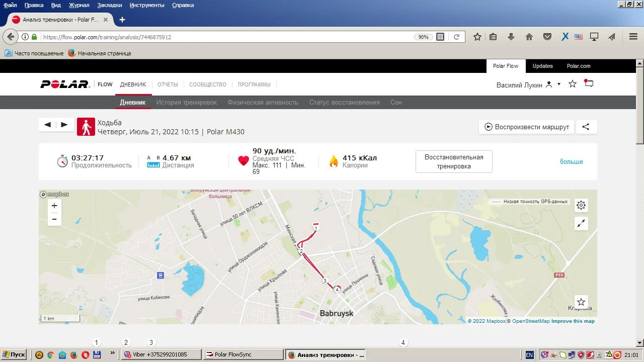The image size is (644, 362).
Task: Open the Правка menu
Action: 34,5
